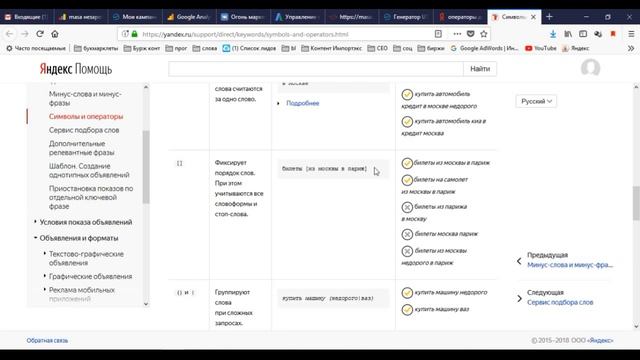Expand Условия показа объявлений section
Viewport: 640px width, 360px height.
(86, 222)
